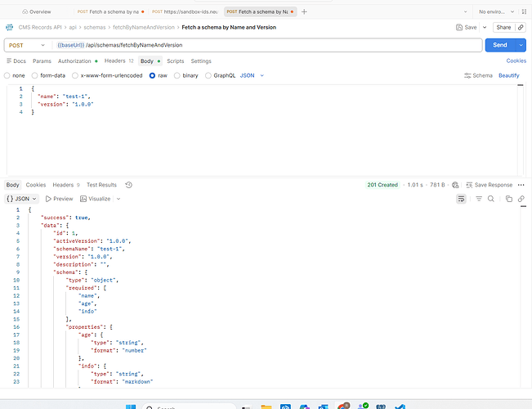The height and width of the screenshot is (409, 532).
Task: Open the Windows Start menu
Action: click(x=131, y=407)
